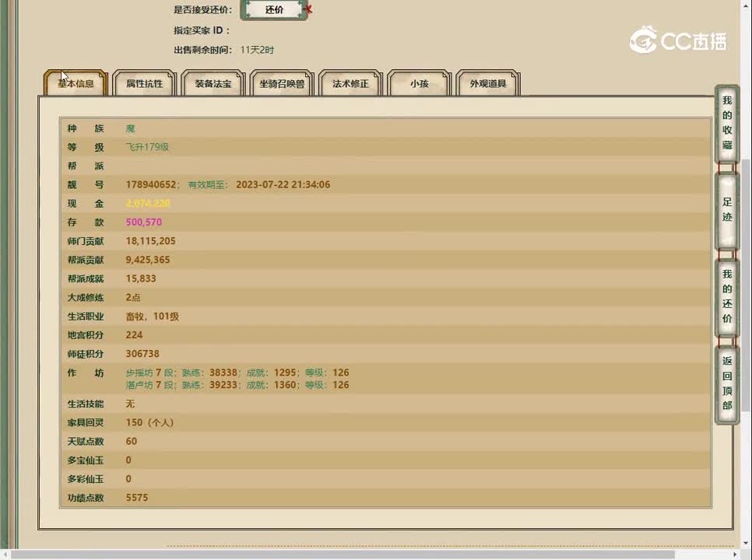The image size is (752, 560).
Task: Switch to the 小孩 tab
Action: point(419,83)
